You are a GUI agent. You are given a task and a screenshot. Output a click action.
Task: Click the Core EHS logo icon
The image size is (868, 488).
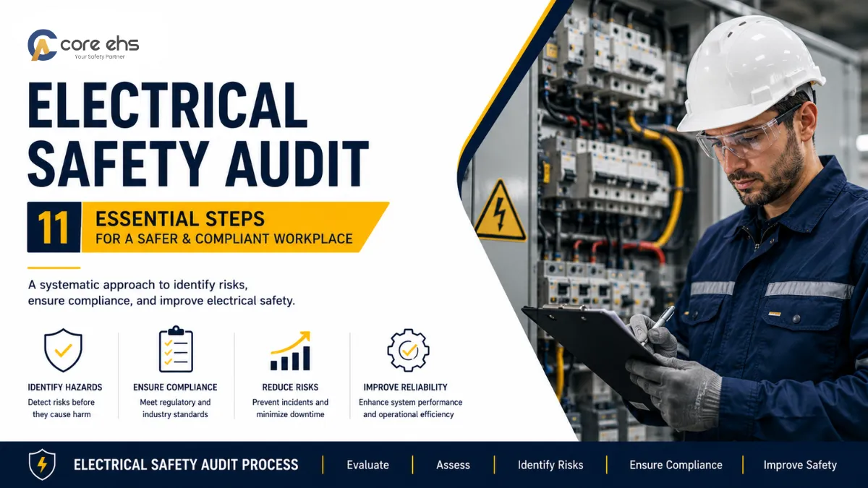click(43, 45)
